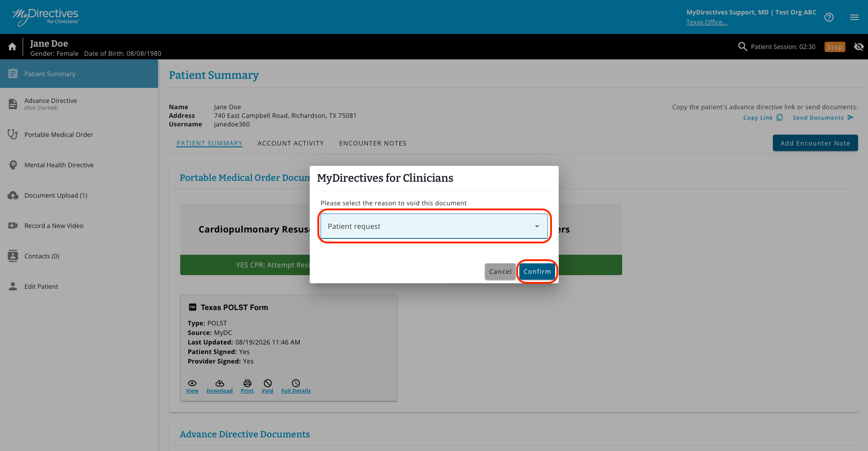
Task: Click the Record a New Video camera icon
Action: [x=13, y=226]
